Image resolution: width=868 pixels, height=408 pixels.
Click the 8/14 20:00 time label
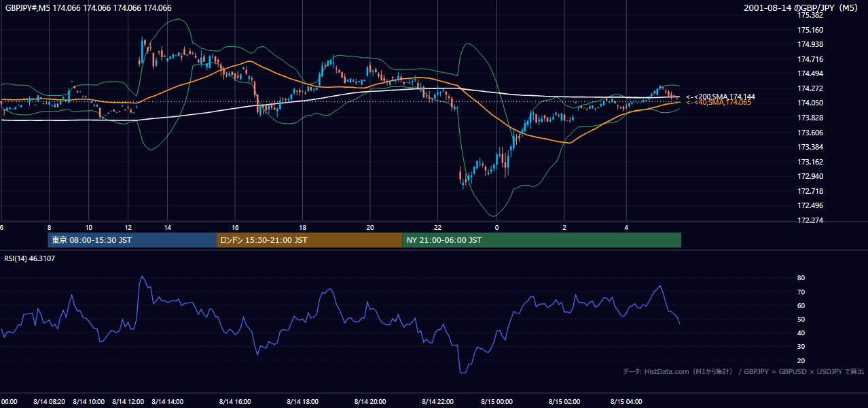coord(370,402)
